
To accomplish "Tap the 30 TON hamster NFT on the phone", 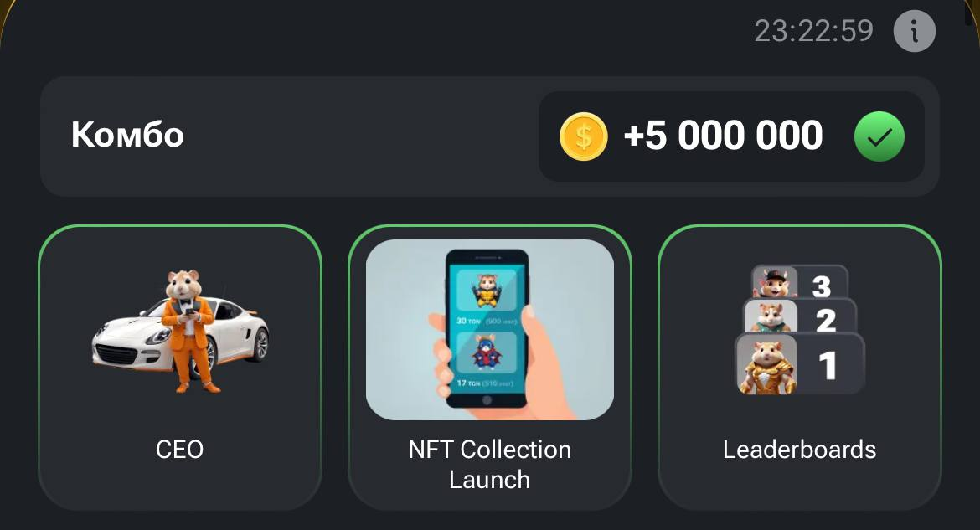I will pyautogui.click(x=487, y=291).
